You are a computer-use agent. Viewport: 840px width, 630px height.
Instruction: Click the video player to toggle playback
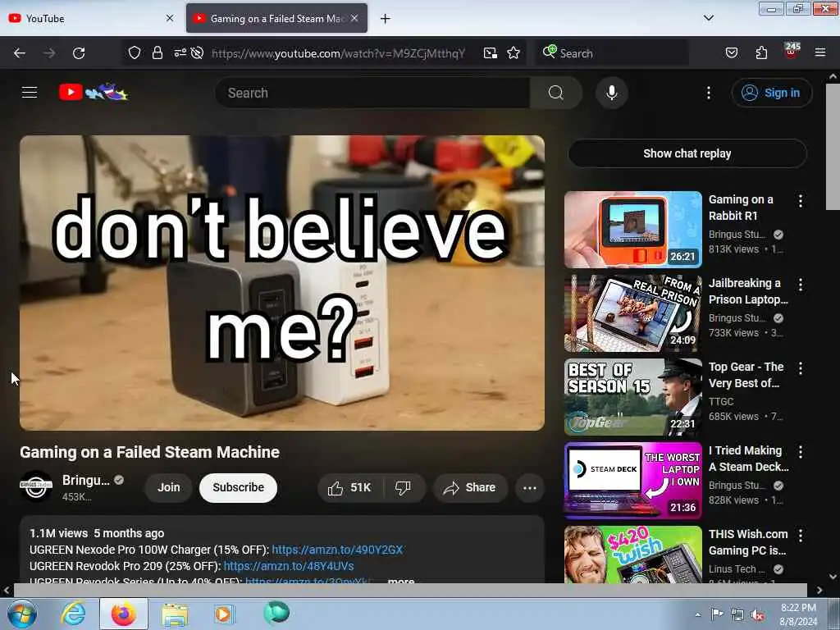(x=282, y=283)
